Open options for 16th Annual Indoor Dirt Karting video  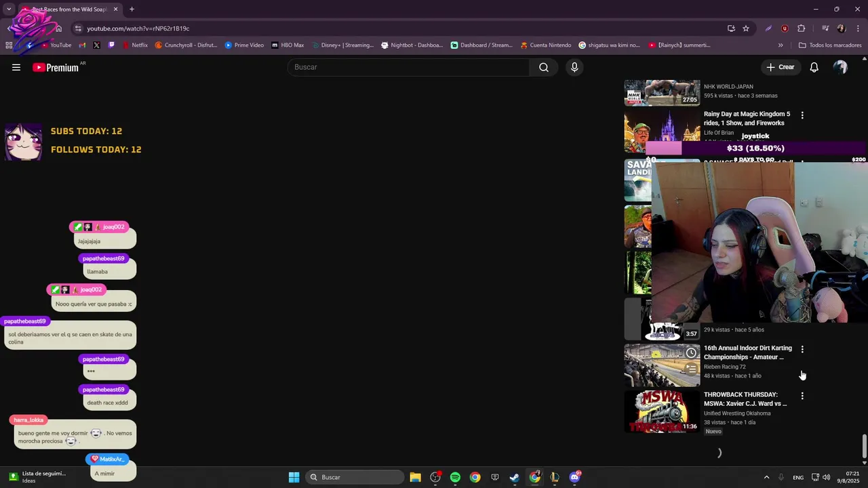pyautogui.click(x=802, y=350)
